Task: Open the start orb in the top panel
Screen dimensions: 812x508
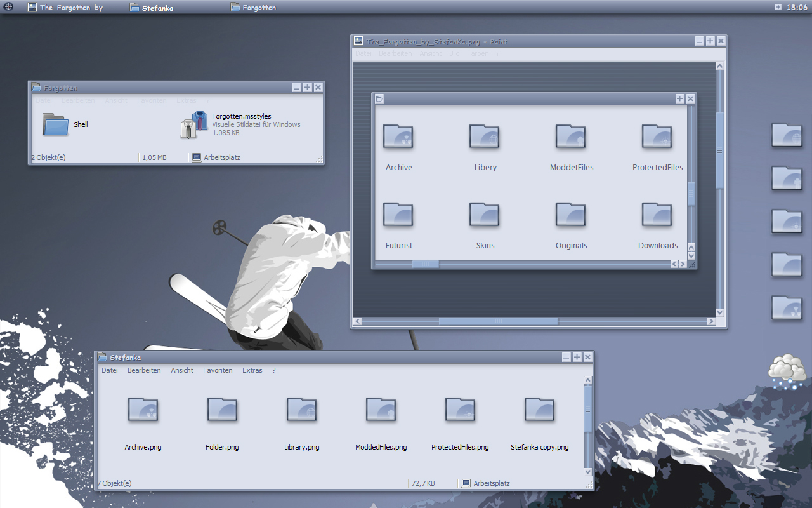Action: point(9,7)
